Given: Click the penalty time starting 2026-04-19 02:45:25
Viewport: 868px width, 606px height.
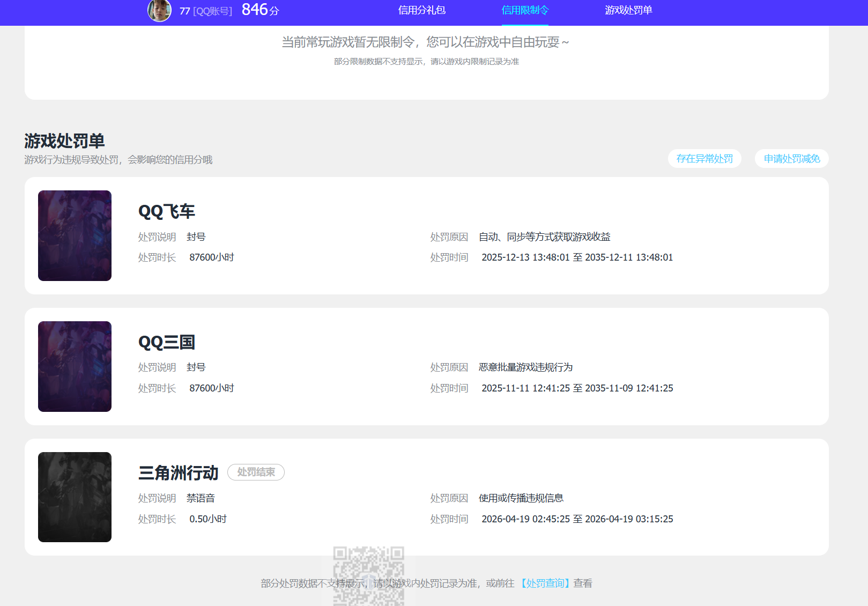Looking at the screenshot, I should [x=577, y=519].
